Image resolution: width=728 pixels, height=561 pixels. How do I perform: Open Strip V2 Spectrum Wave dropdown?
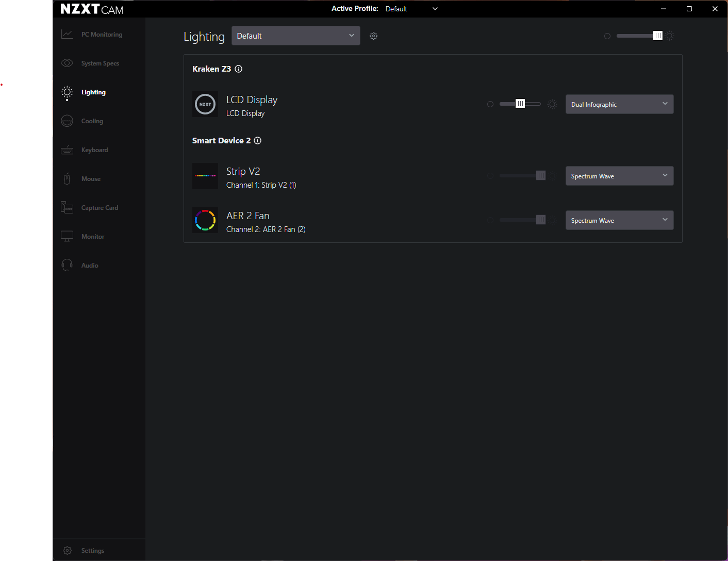[x=620, y=176]
